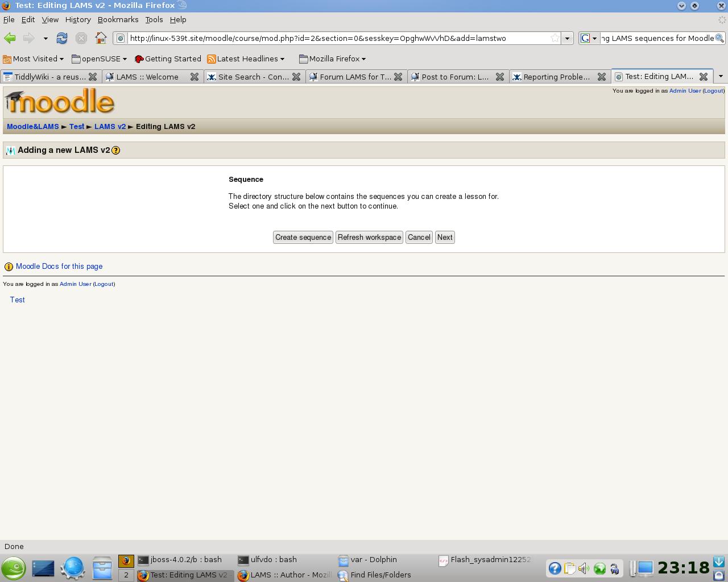Viewport: 728px width, 582px height.
Task: Open the openSUSE start menu icon
Action: pos(13,568)
